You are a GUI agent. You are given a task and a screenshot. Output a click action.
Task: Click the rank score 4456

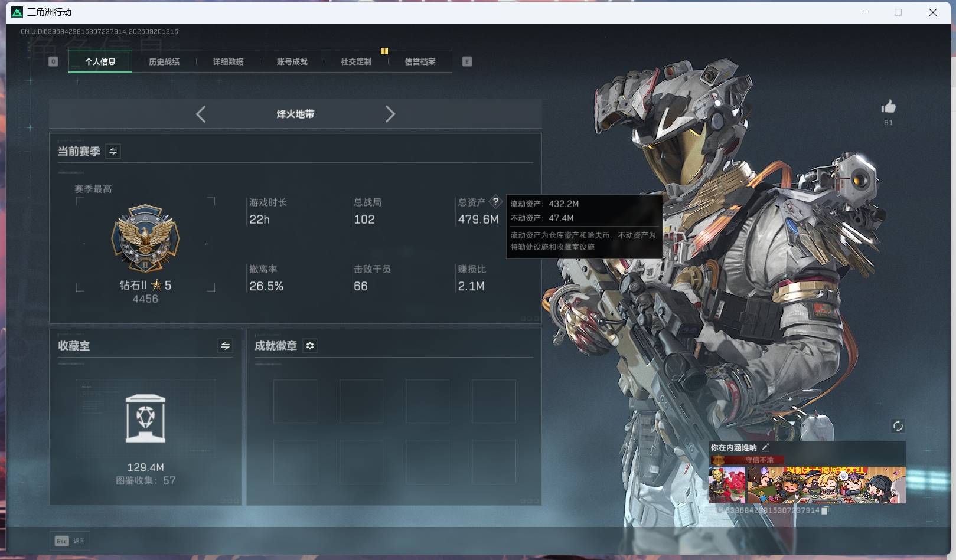145,299
